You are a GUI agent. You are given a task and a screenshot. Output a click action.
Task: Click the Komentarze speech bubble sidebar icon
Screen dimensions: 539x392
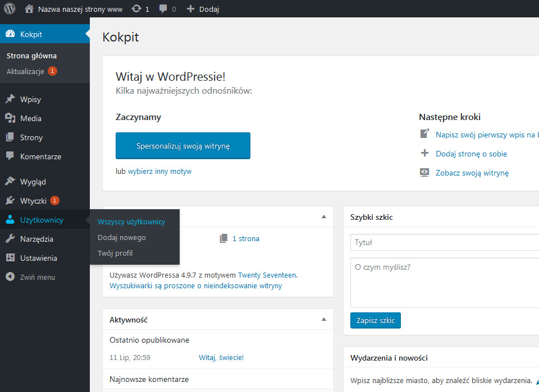[x=10, y=156]
